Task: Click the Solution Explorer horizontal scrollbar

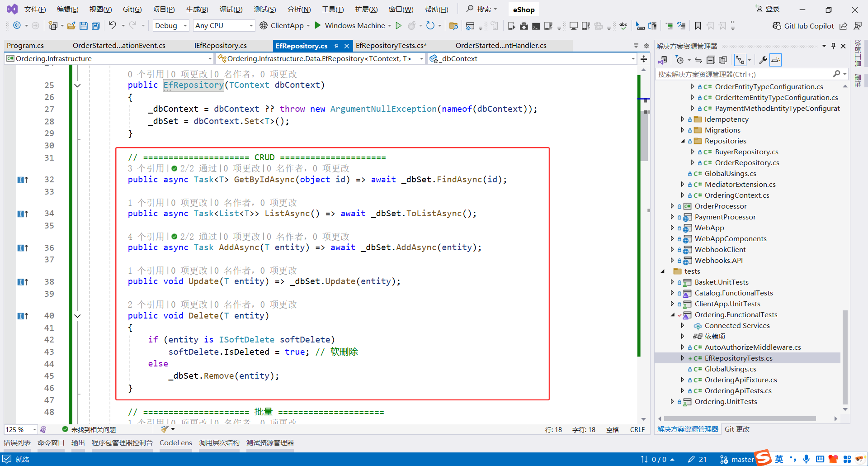Action: click(x=740, y=419)
